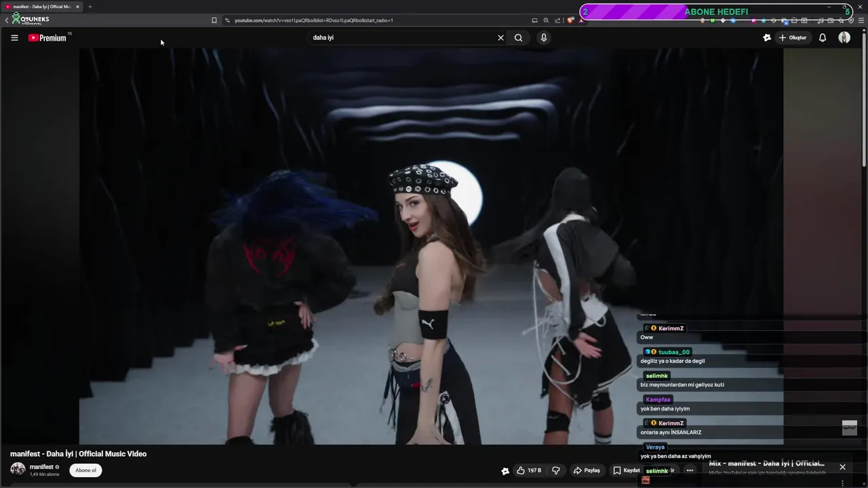Go back with the browser back arrow
This screenshot has width=868, height=488.
[x=6, y=20]
